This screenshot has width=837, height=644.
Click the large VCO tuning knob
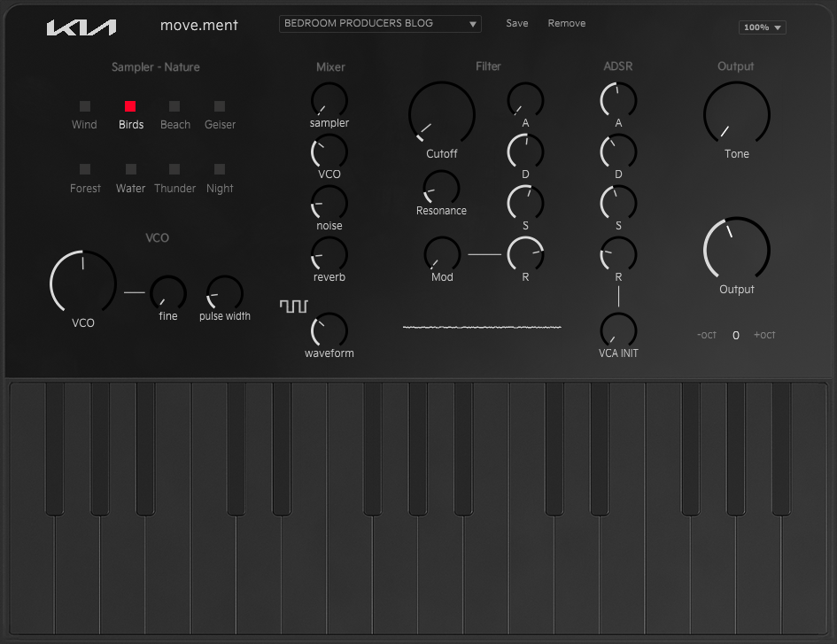(x=83, y=283)
